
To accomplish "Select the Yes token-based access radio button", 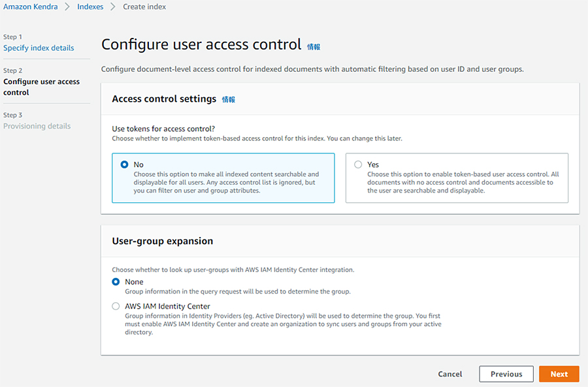I will (x=358, y=164).
